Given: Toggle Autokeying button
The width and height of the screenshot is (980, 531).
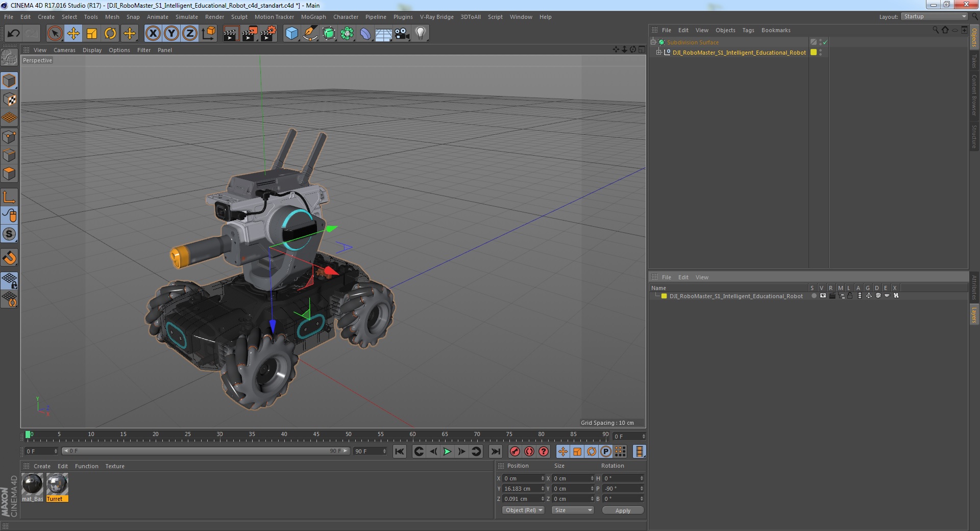Looking at the screenshot, I should 529,451.
